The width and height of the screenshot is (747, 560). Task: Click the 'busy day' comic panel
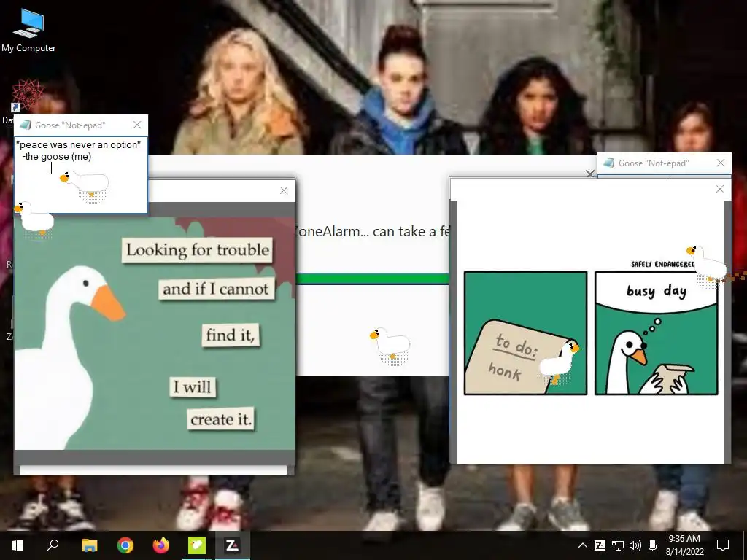click(x=657, y=332)
